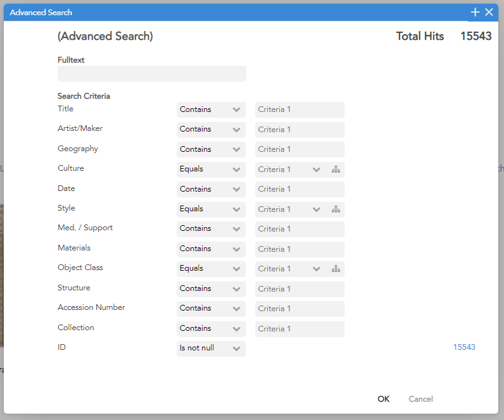The image size is (504, 420).
Task: Click the Cancel button
Action: coord(420,399)
